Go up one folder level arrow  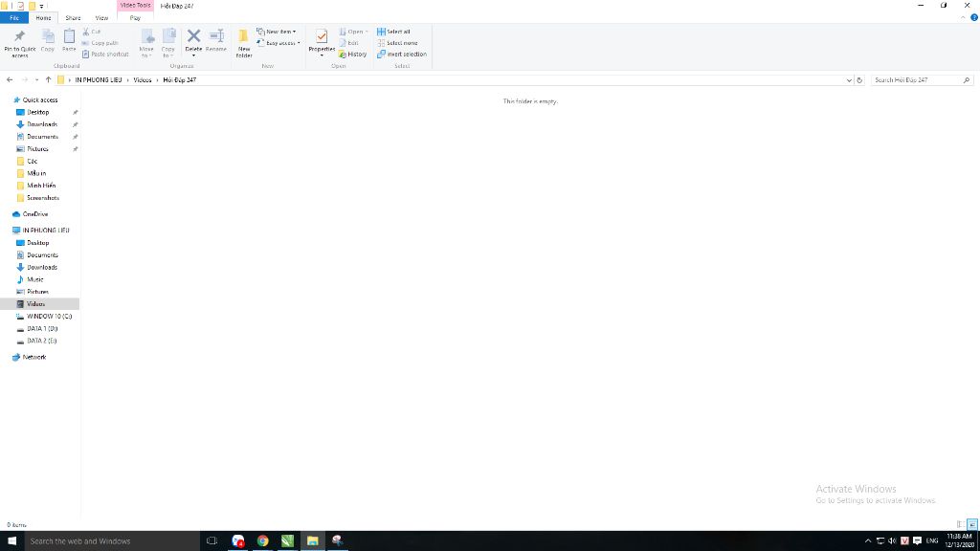[x=48, y=80]
